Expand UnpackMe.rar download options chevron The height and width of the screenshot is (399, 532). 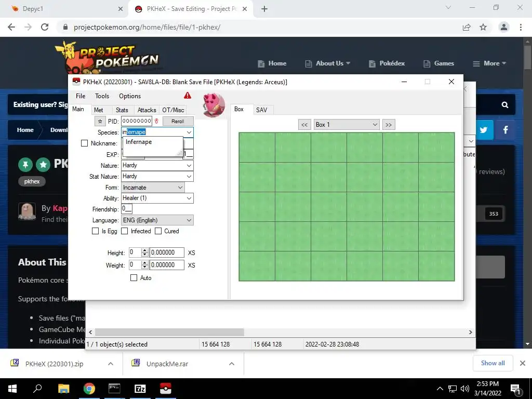(x=232, y=364)
